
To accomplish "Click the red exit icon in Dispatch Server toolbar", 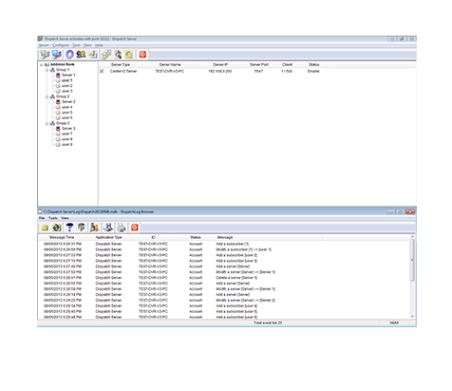I will tap(143, 54).
